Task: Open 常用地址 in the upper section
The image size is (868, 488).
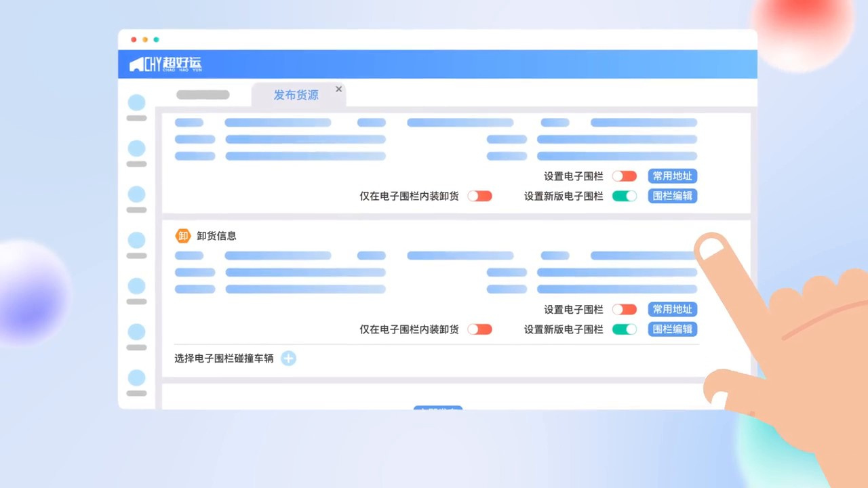Action: coord(672,176)
